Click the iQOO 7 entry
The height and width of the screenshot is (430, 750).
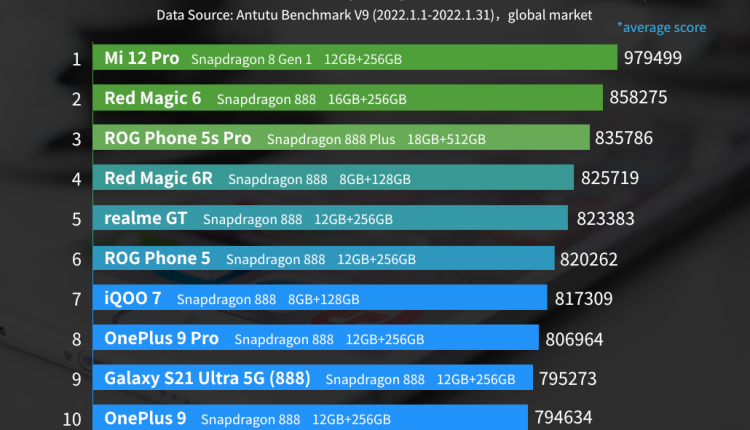(133, 298)
